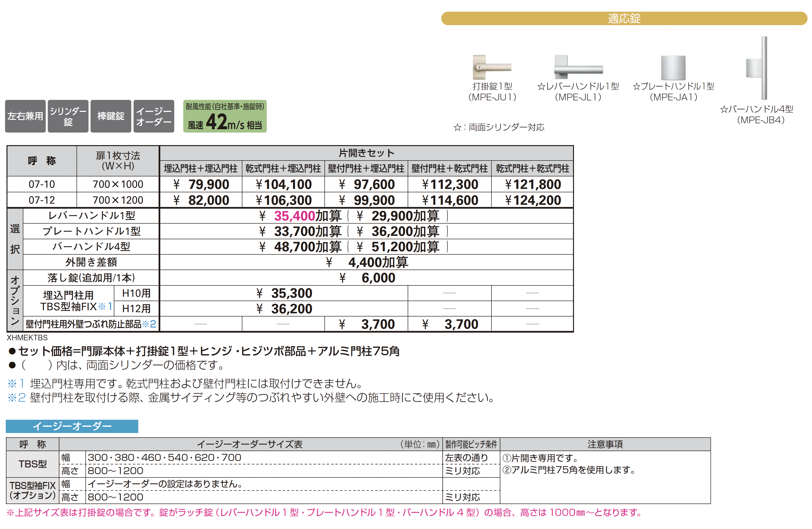Click the ※1 footnote mark beside TBS型袖FIX
Screen dimensions: 812x529
click(105, 306)
